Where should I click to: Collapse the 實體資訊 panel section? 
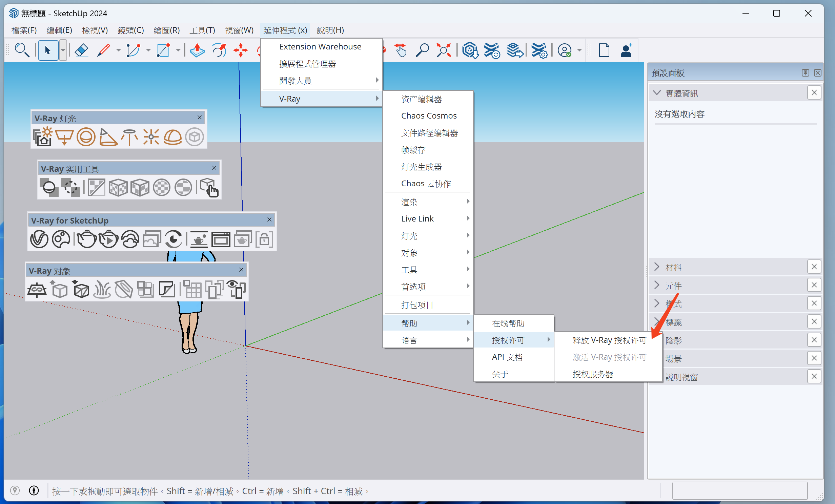click(657, 93)
